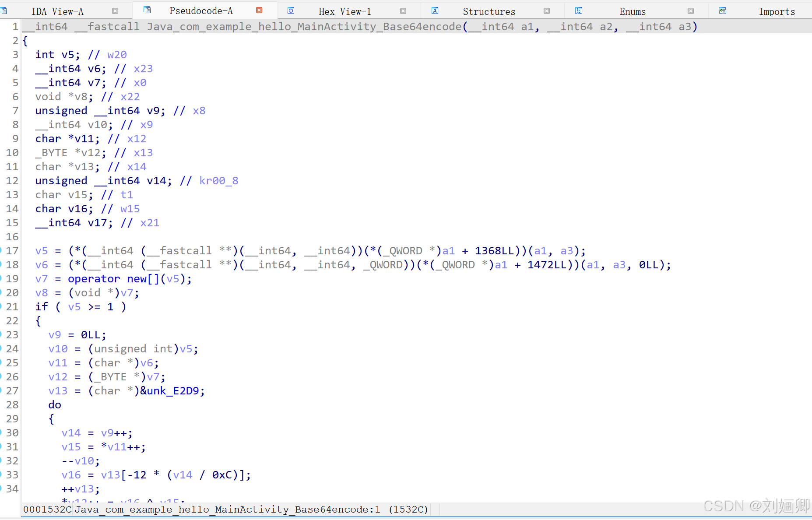The height and width of the screenshot is (520, 812).
Task: Select variable v5 in the function body
Action: 42,250
